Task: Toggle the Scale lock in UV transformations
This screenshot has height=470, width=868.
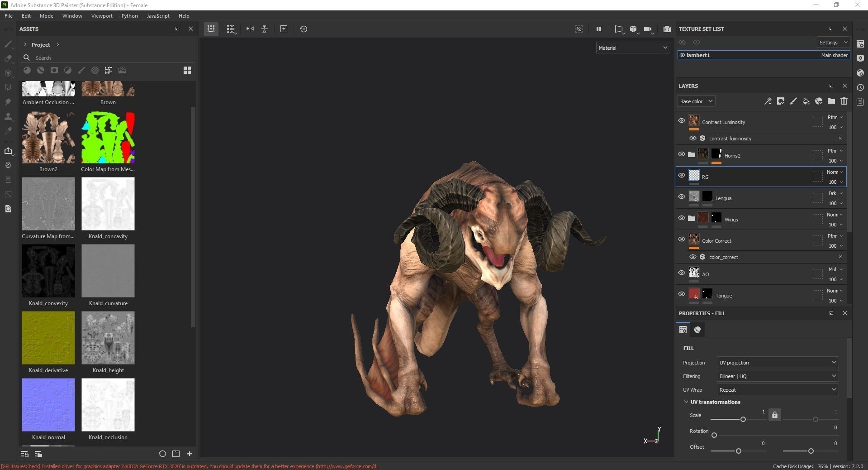Action: pos(775,415)
